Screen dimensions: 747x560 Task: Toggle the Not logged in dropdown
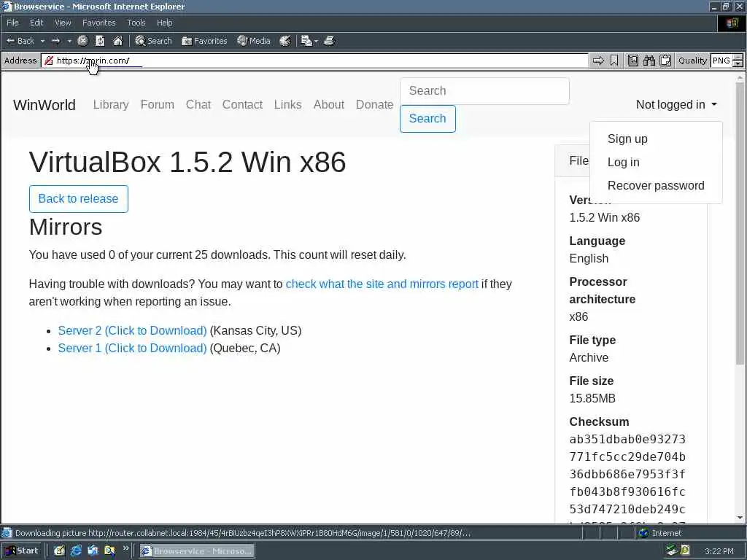point(676,105)
